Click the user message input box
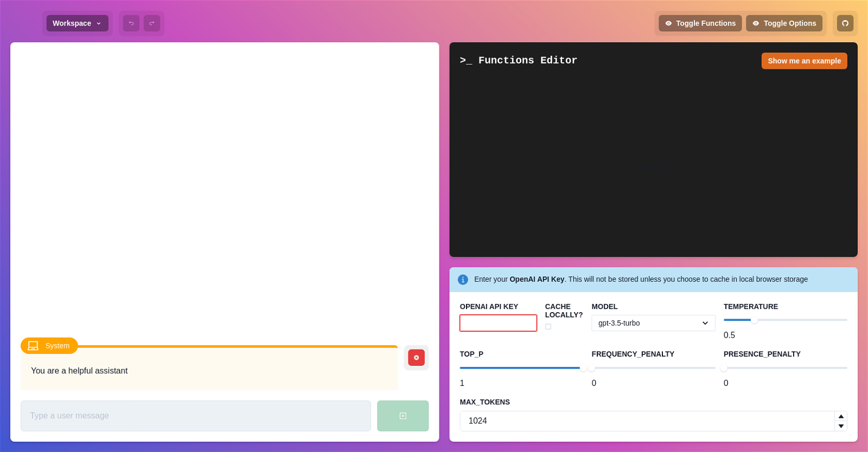 coord(196,416)
